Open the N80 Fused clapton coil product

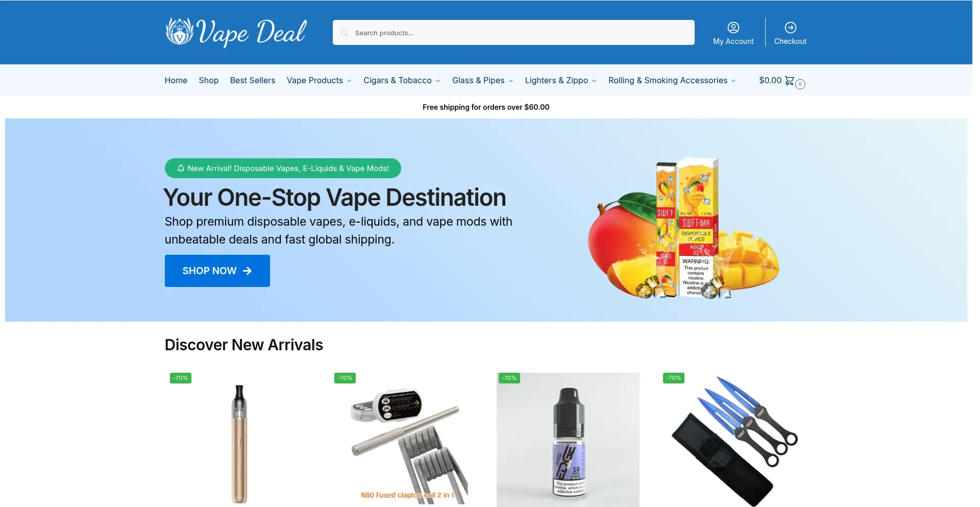[x=404, y=440]
